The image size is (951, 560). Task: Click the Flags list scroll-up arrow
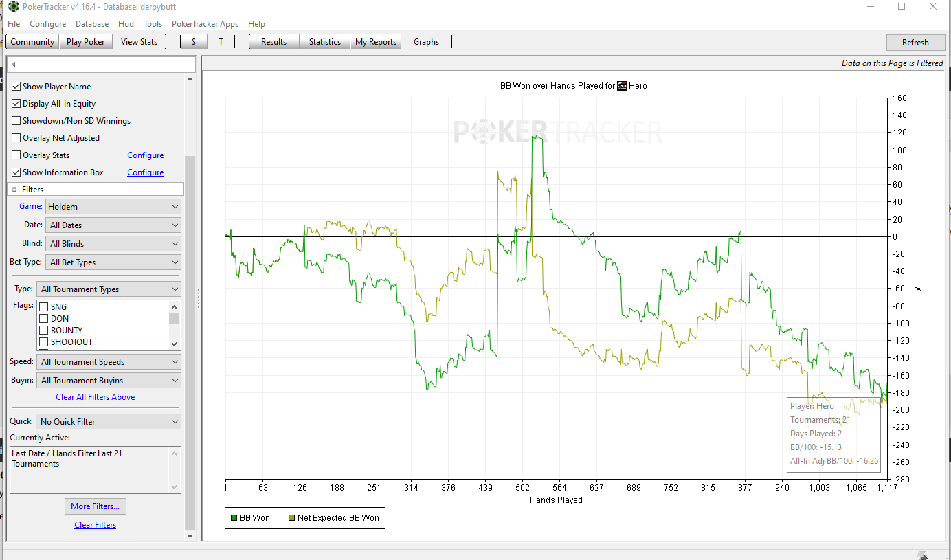point(175,306)
